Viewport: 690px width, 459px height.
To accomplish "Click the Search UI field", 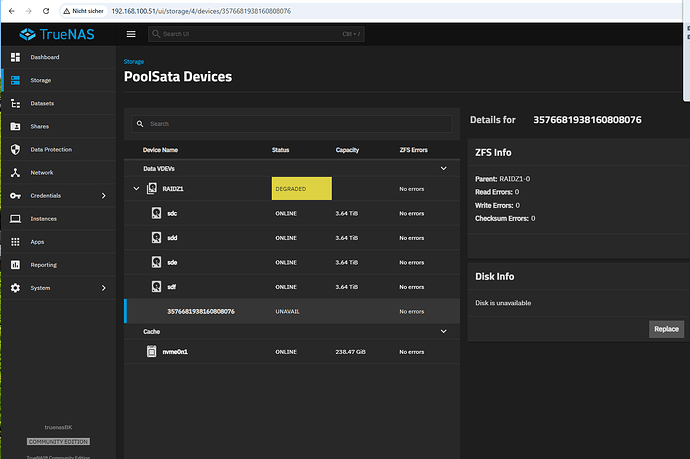I will [x=256, y=34].
